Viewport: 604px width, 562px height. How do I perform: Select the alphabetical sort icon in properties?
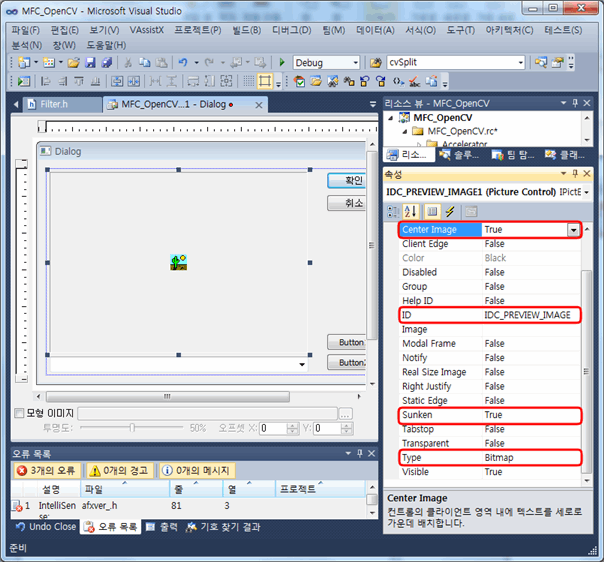[409, 211]
